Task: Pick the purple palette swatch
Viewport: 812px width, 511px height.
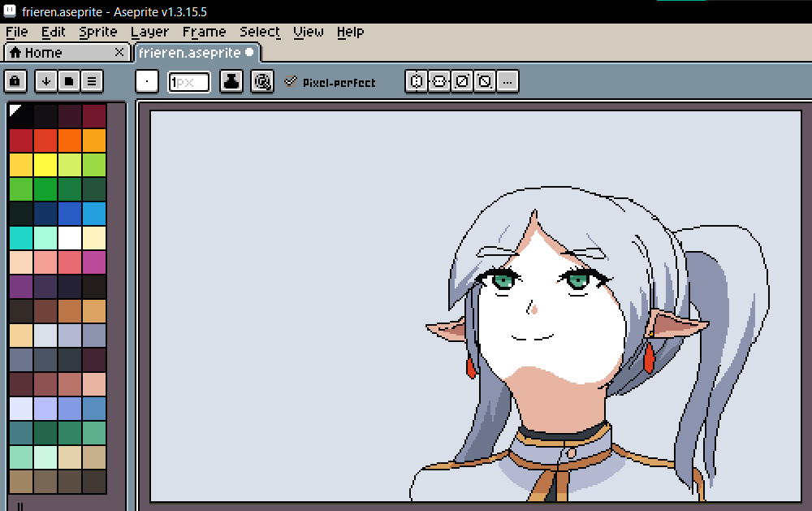Action: [21, 287]
